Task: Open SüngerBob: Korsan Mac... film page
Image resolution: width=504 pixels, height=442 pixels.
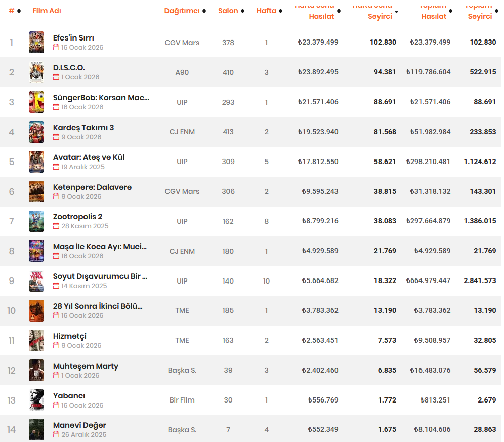Action: 101,98
